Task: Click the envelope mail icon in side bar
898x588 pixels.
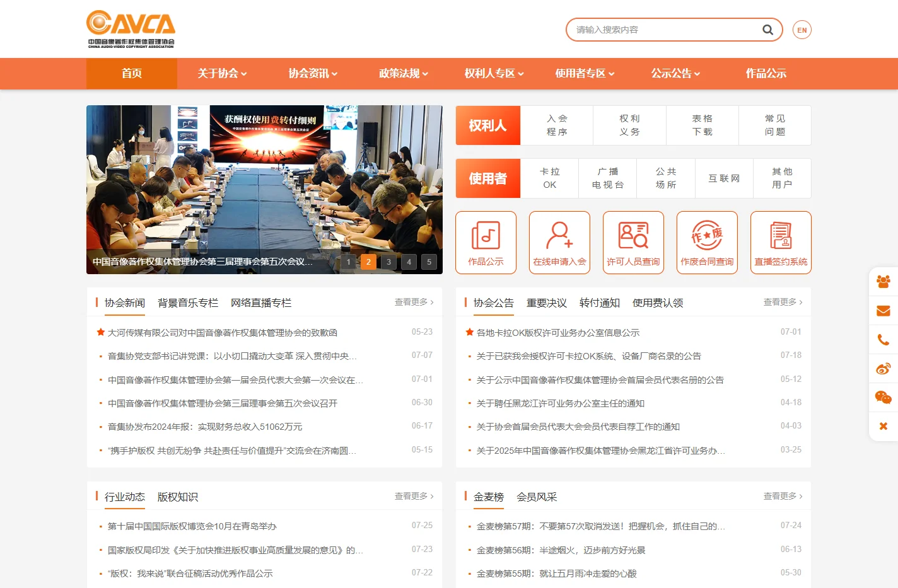Action: point(883,311)
